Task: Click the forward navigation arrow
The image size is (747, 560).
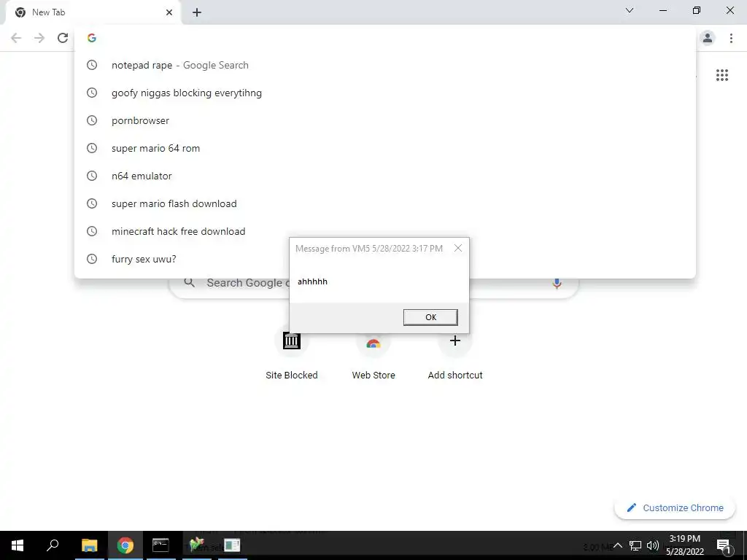Action: pyautogui.click(x=39, y=38)
